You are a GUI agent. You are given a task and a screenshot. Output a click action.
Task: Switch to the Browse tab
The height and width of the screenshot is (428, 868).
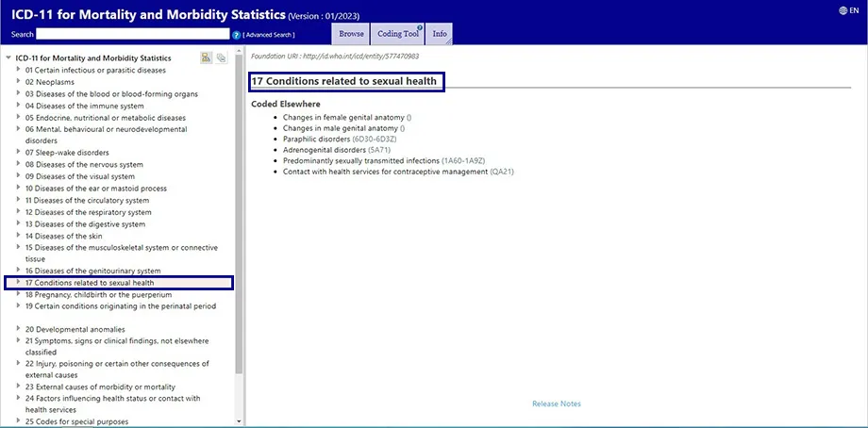point(351,34)
